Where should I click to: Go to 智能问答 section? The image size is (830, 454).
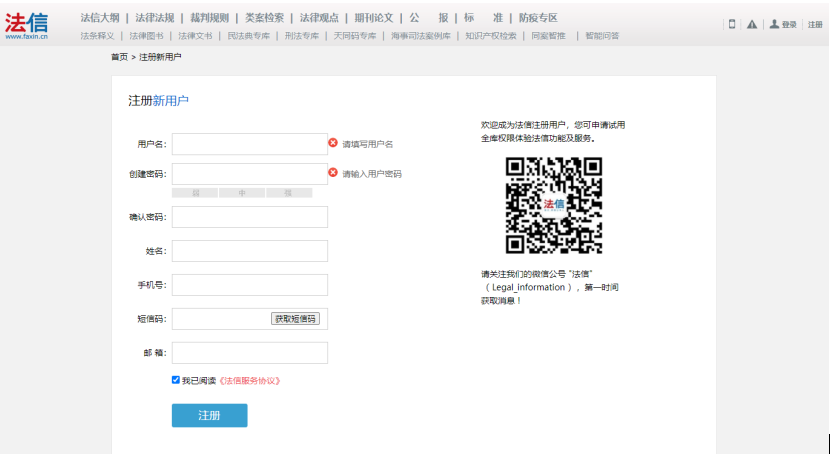tap(602, 36)
